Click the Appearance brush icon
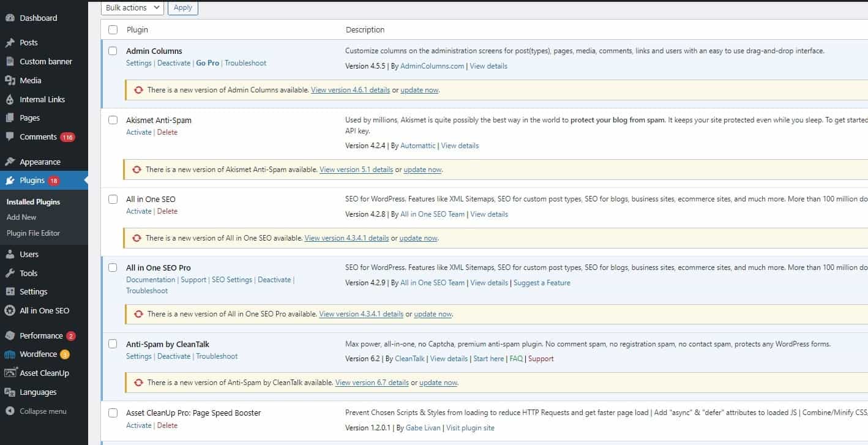This screenshot has width=868, height=445. pyautogui.click(x=10, y=162)
